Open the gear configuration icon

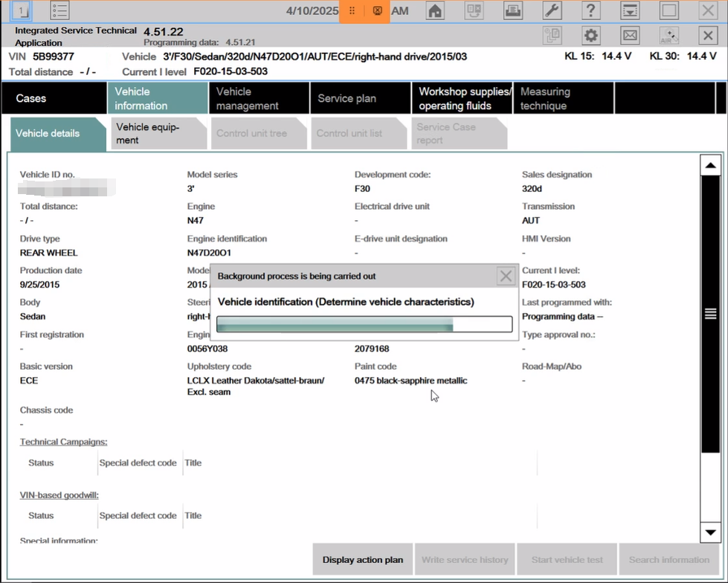click(590, 36)
